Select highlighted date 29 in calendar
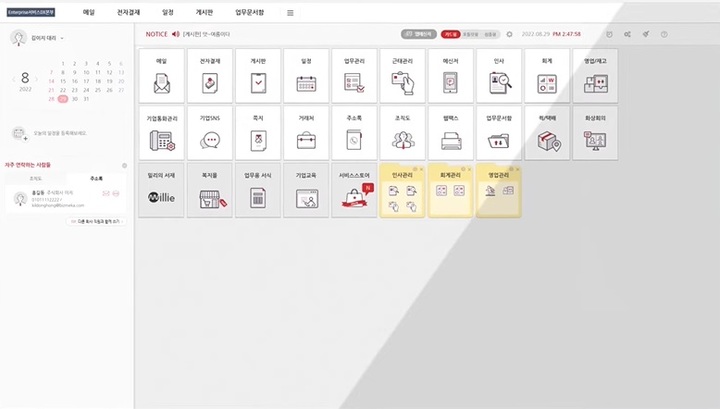This screenshot has height=409, width=720. pyautogui.click(x=63, y=99)
